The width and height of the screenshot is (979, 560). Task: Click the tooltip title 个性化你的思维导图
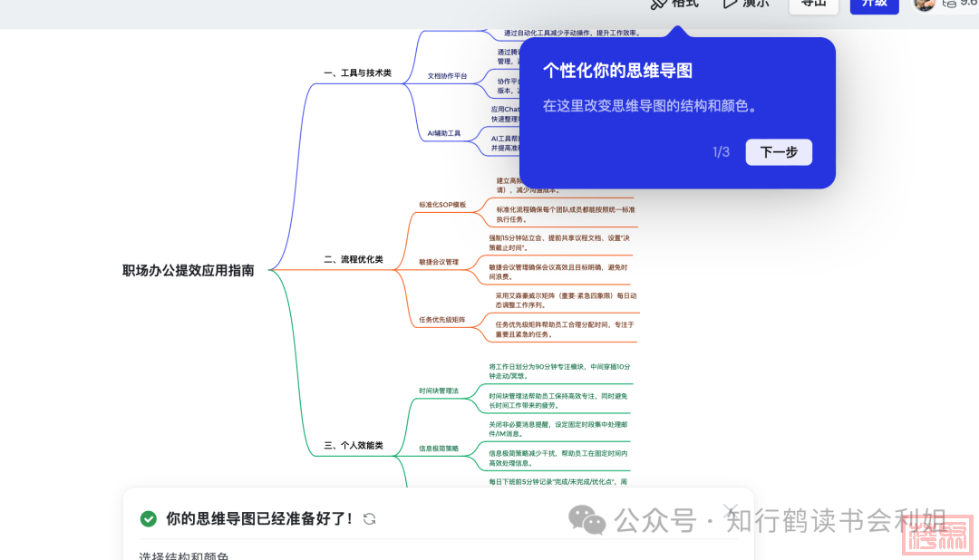[x=617, y=71]
